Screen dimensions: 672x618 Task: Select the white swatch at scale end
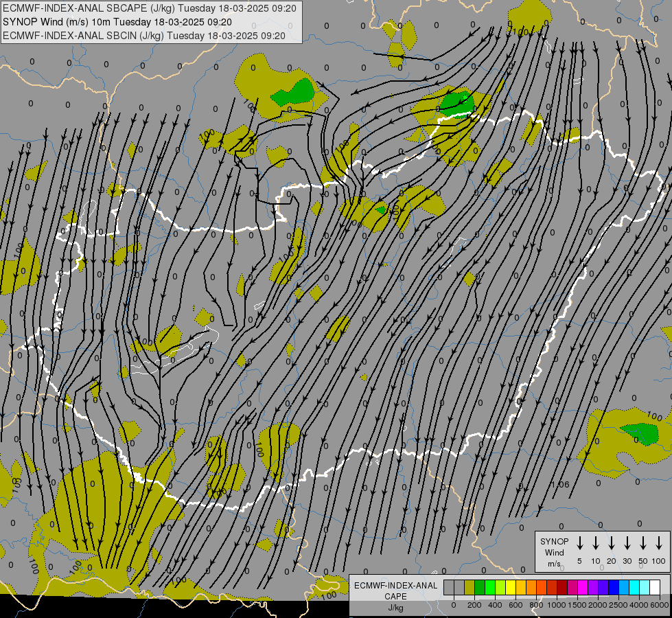[x=654, y=587]
